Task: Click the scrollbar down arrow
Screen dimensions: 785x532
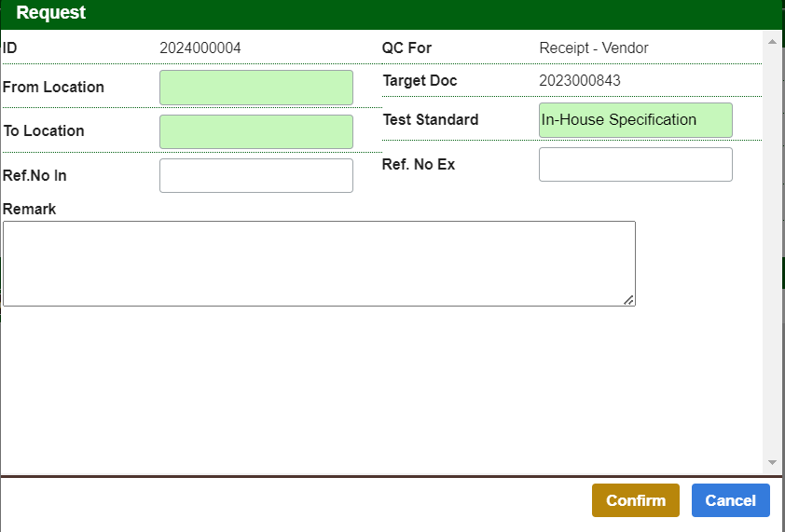Action: pos(772,462)
